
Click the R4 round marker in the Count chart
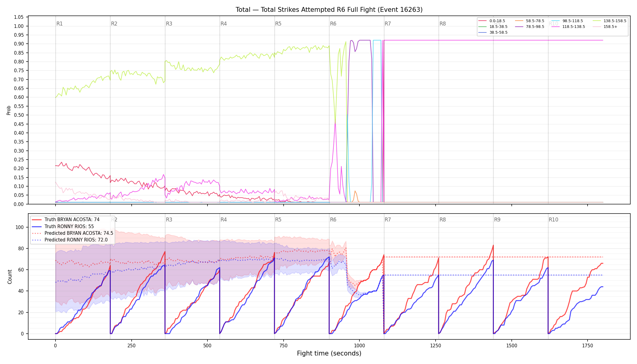[224, 220]
